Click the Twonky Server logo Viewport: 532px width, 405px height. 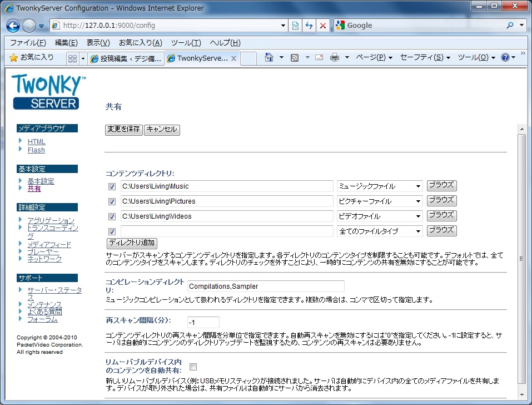[48, 92]
